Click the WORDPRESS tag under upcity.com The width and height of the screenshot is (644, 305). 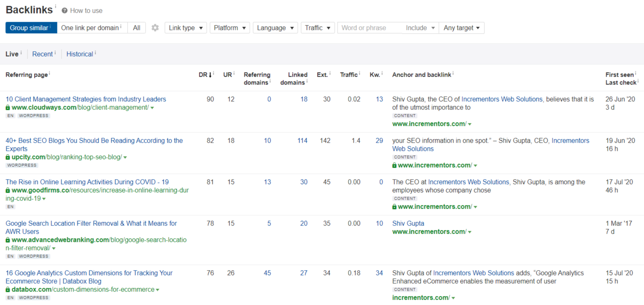pos(22,165)
